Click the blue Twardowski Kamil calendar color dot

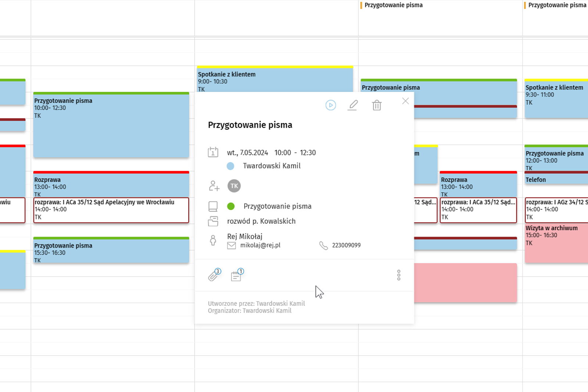coord(230,166)
